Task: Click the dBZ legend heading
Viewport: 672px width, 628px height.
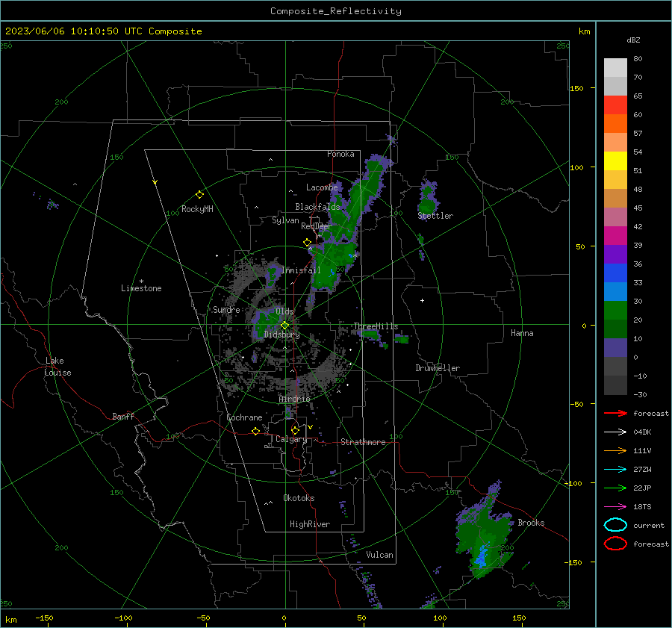Action: tap(633, 40)
